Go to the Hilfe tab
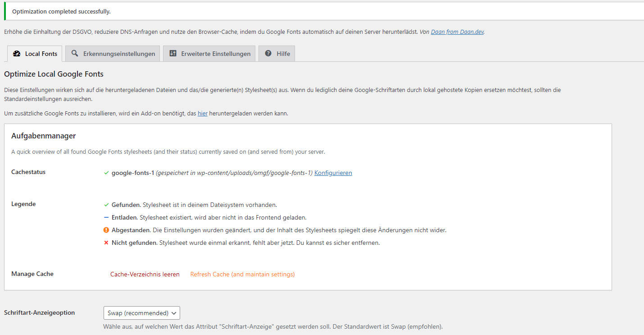 coord(283,54)
